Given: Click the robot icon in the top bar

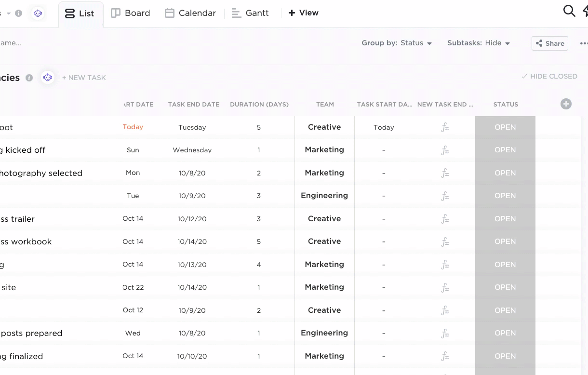Looking at the screenshot, I should coord(38,13).
